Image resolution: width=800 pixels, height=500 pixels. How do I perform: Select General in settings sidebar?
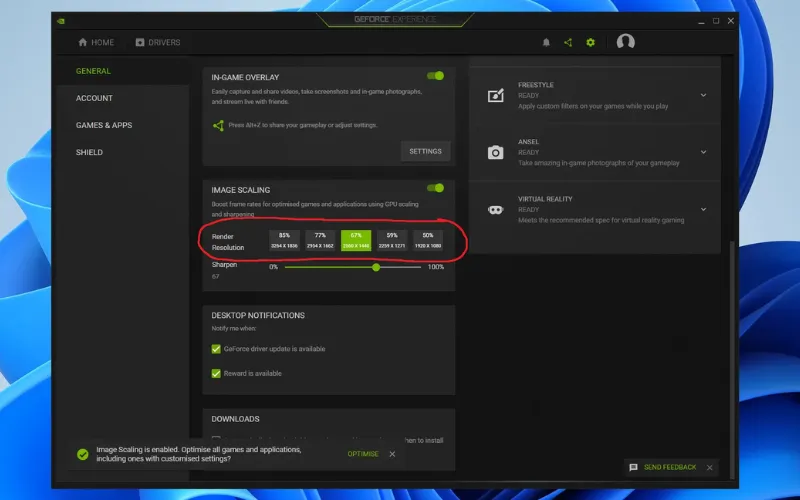coord(93,71)
